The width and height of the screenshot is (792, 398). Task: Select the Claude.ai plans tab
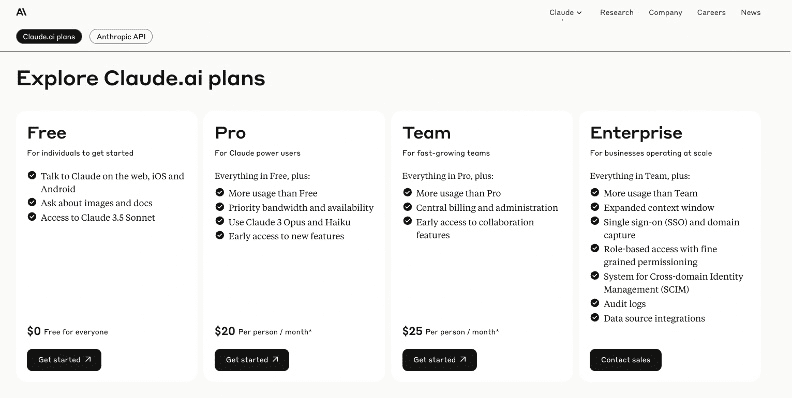49,36
